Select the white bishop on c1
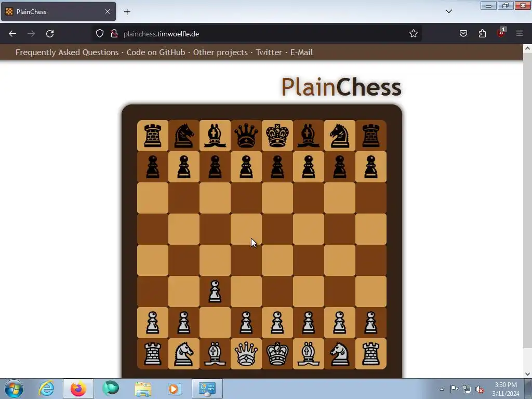The image size is (532, 399). coord(215,354)
